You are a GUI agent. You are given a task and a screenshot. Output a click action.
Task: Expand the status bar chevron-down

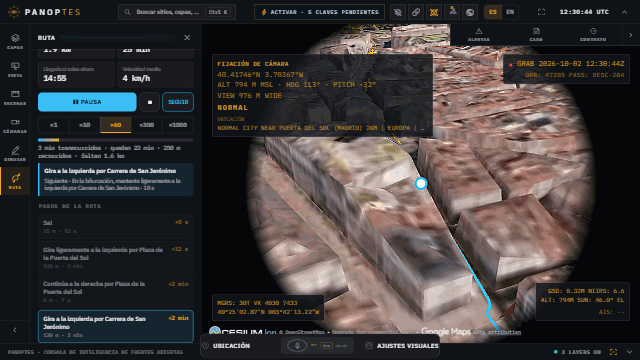pos(629,352)
